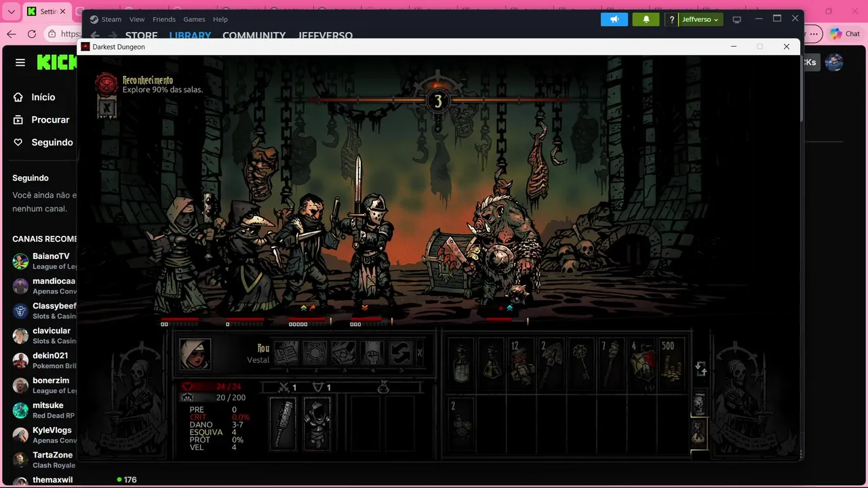
Task: Select the Vestal's fourth skill (fist icon)
Action: tap(372, 353)
